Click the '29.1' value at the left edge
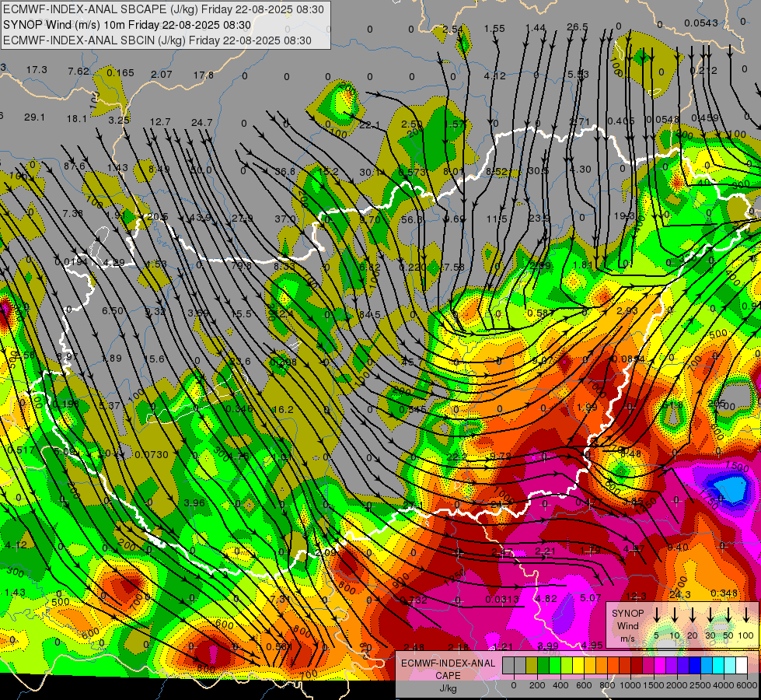761x700 pixels. click(x=34, y=117)
